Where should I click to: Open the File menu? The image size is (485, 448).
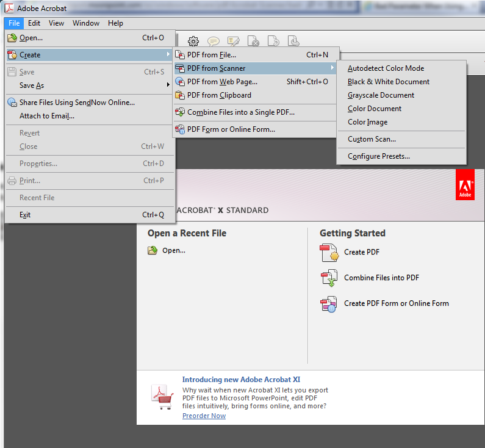(x=14, y=23)
